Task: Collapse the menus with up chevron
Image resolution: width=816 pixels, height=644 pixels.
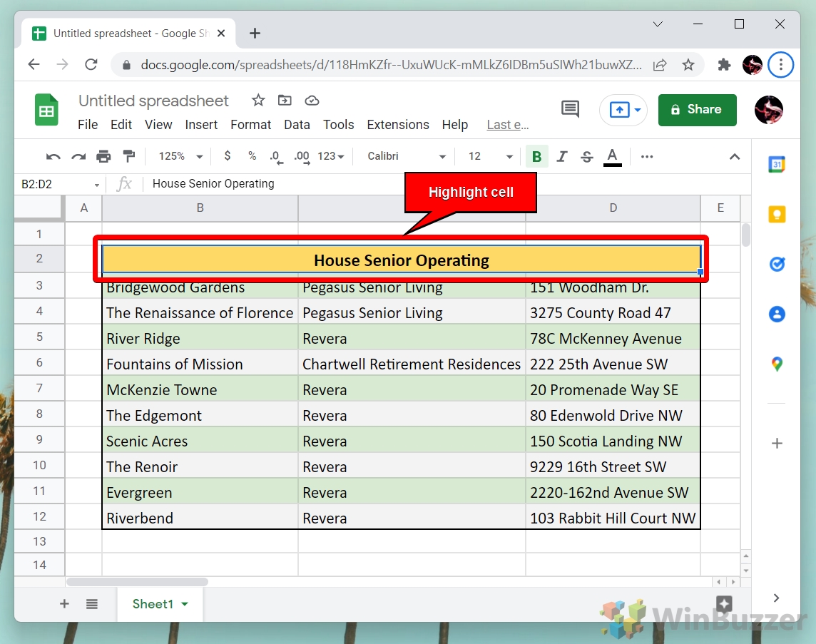Action: point(734,157)
